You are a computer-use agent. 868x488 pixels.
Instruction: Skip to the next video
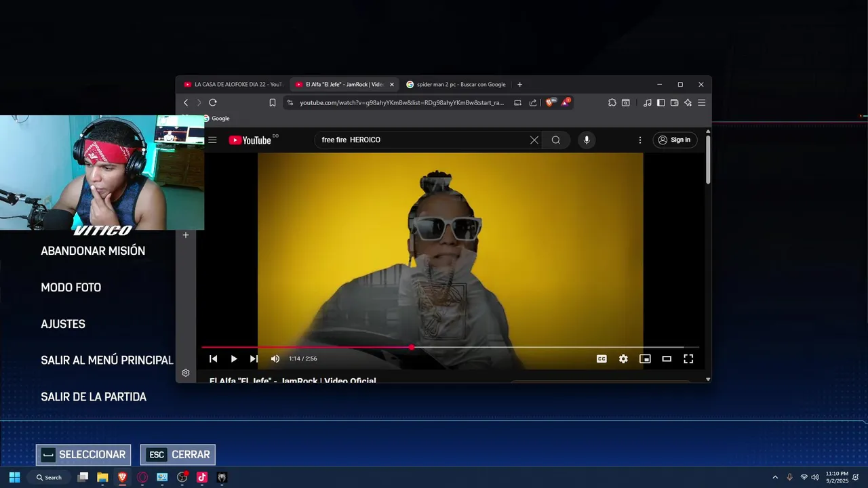[254, 359]
